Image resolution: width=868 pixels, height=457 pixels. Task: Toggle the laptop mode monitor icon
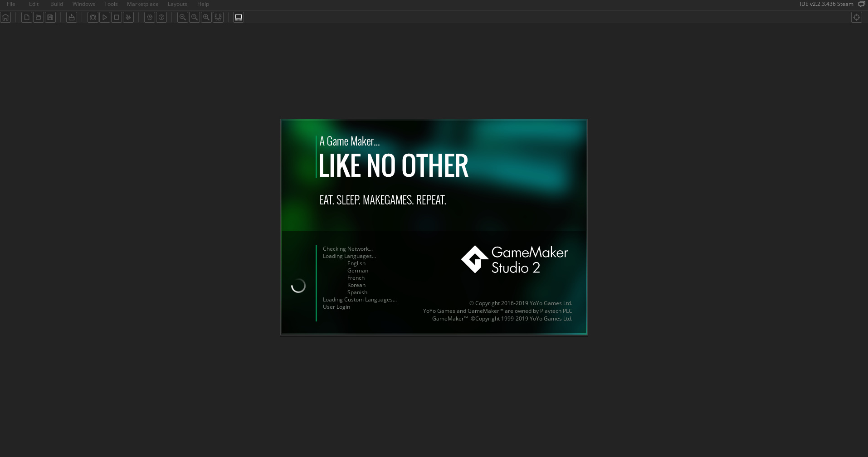tap(239, 17)
